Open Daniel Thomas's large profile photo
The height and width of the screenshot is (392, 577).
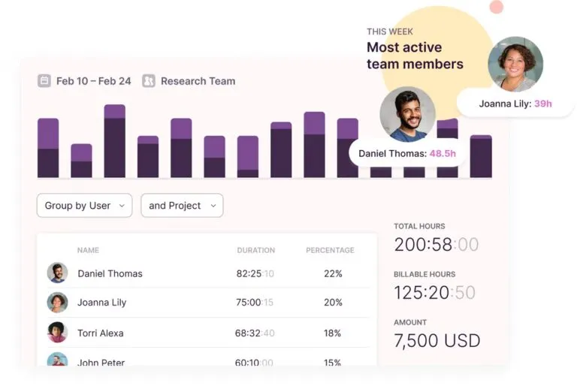pyautogui.click(x=407, y=115)
